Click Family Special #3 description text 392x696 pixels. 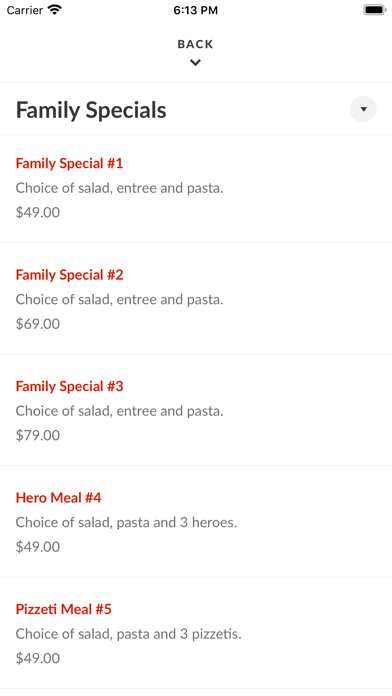pos(119,411)
